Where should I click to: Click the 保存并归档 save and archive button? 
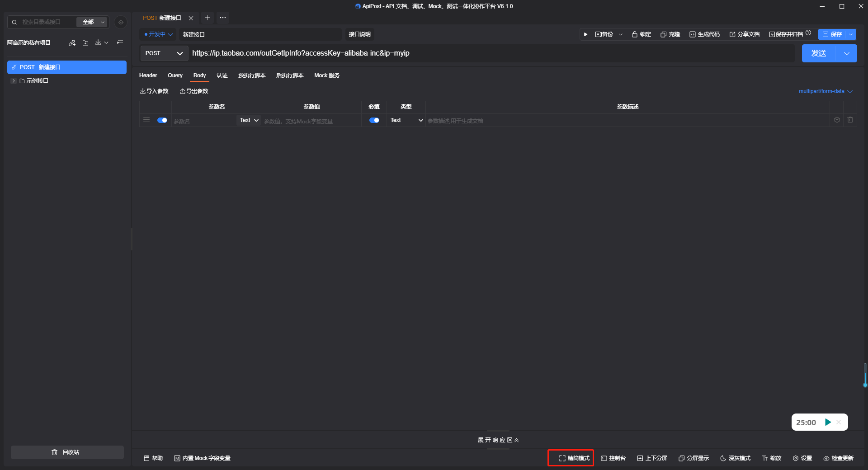[786, 34]
